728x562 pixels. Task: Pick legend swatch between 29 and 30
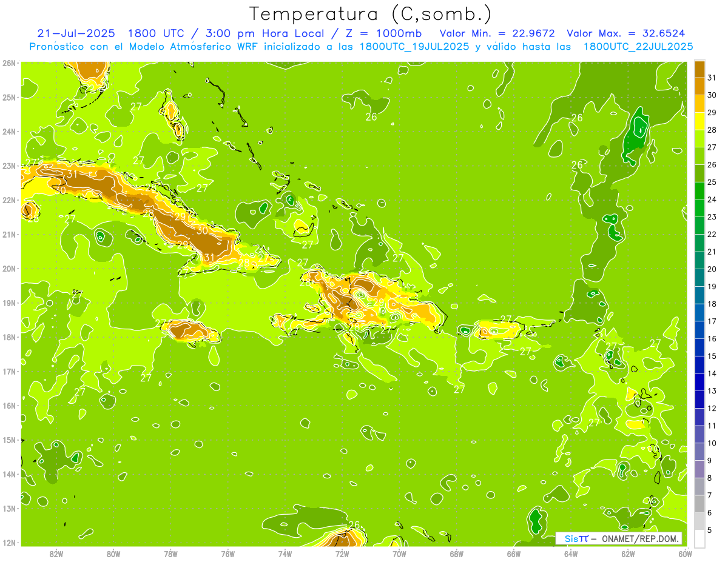(699, 104)
